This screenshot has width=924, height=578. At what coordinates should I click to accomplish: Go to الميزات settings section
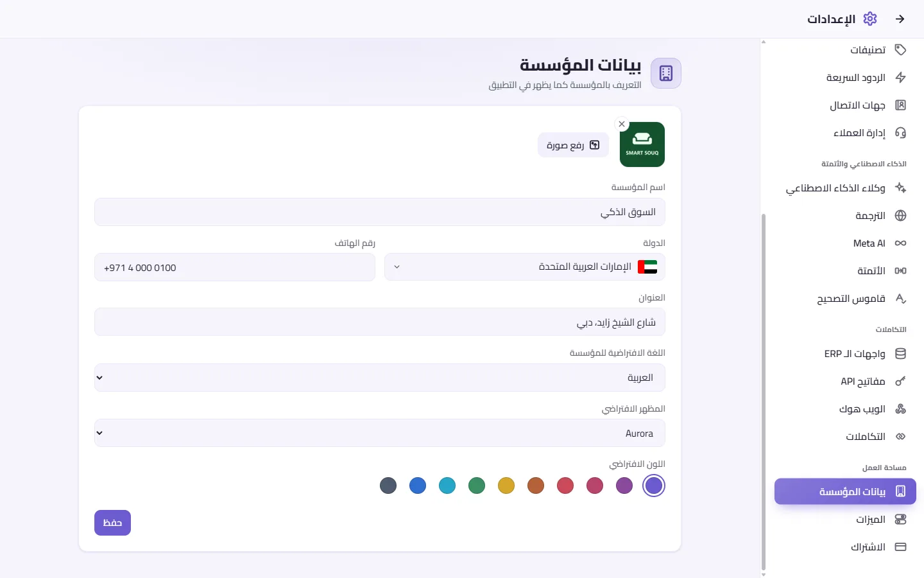(x=845, y=519)
